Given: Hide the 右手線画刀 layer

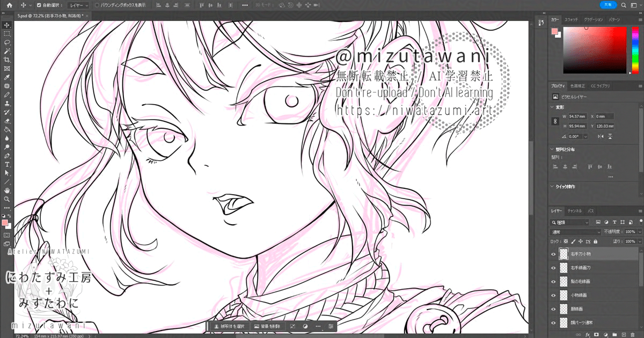Looking at the screenshot, I should [x=553, y=267].
